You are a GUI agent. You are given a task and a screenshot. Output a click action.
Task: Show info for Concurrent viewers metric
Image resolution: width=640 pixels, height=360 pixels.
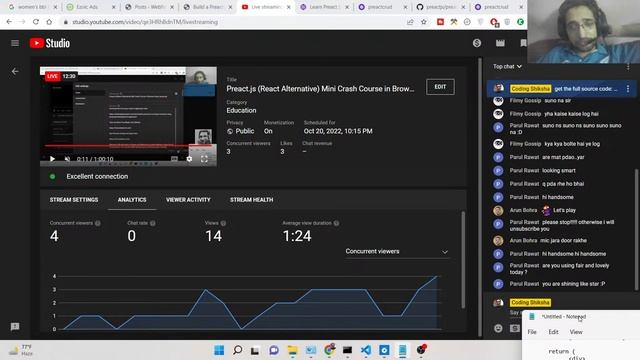pyautogui.click(x=98, y=223)
